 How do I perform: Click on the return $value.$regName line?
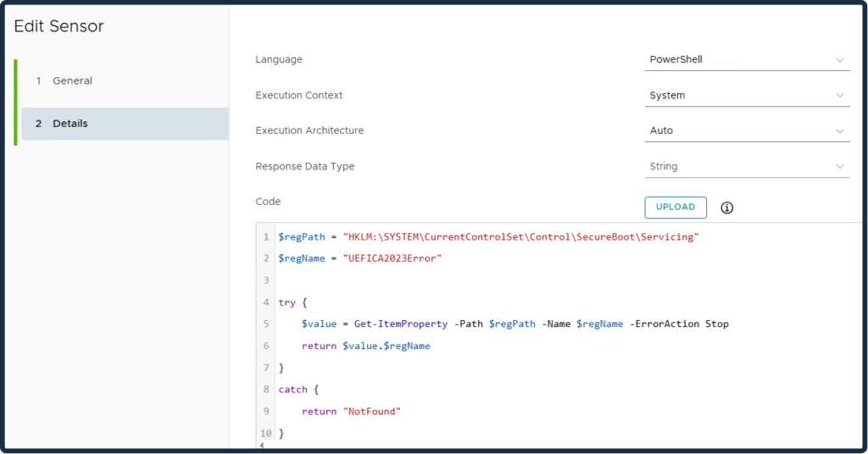coord(366,346)
